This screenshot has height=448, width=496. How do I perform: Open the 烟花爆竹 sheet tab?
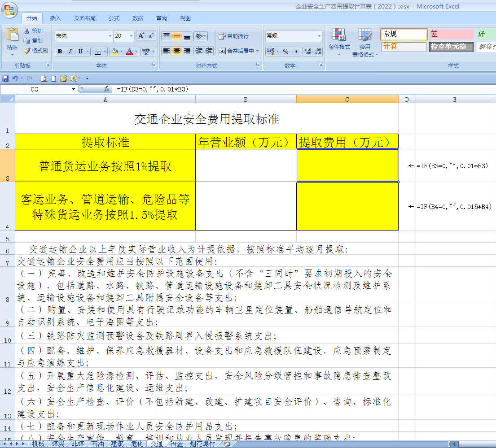202,444
